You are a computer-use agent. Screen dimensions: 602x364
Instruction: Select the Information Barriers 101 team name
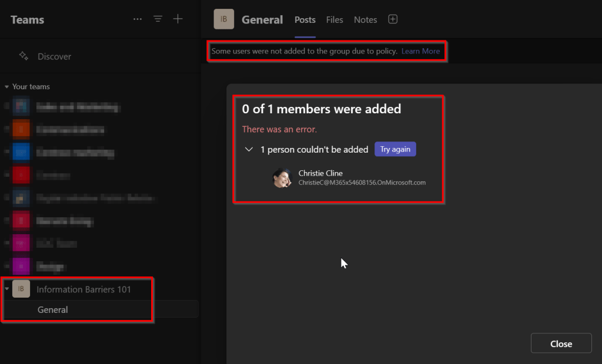click(83, 289)
